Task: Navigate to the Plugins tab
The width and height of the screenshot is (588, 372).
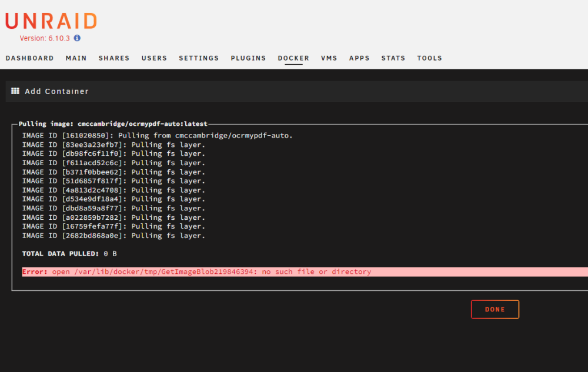Action: pyautogui.click(x=248, y=58)
